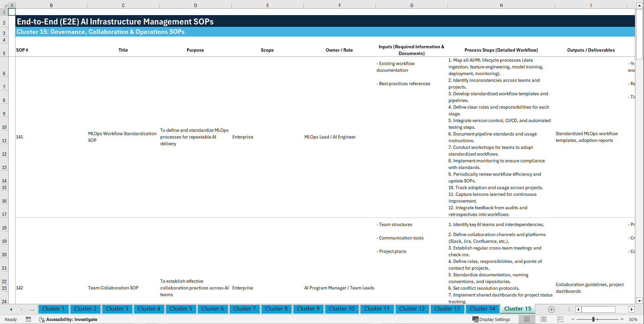The height and width of the screenshot is (324, 644).
Task: Add a new worksheet with the plus icon
Action: (x=551, y=309)
